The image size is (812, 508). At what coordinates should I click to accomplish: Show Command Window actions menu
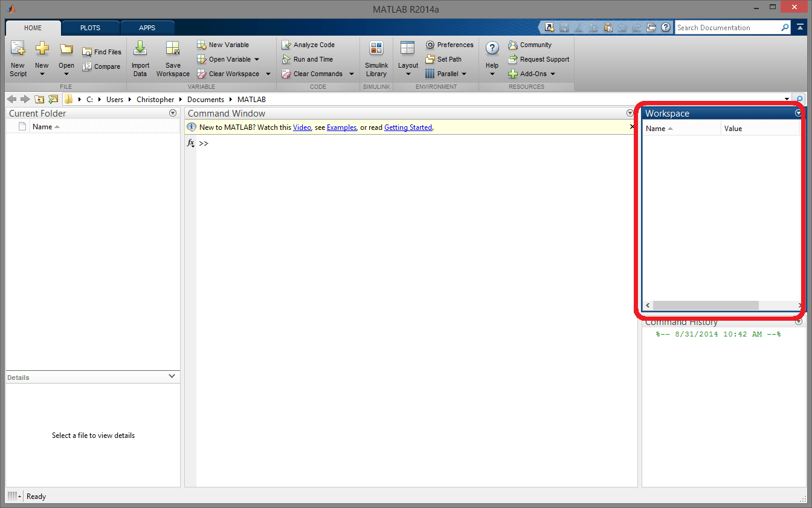coord(630,113)
